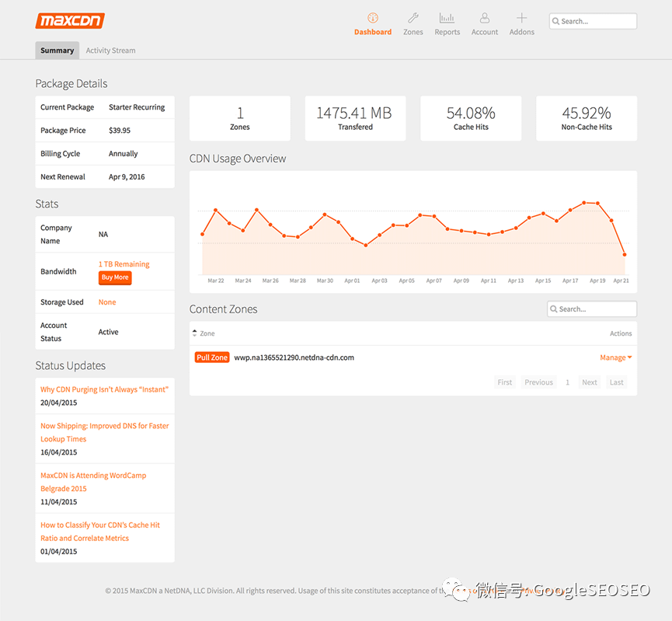Click the Zone column header text
Viewport: 672px width, 621px height.
point(207,333)
